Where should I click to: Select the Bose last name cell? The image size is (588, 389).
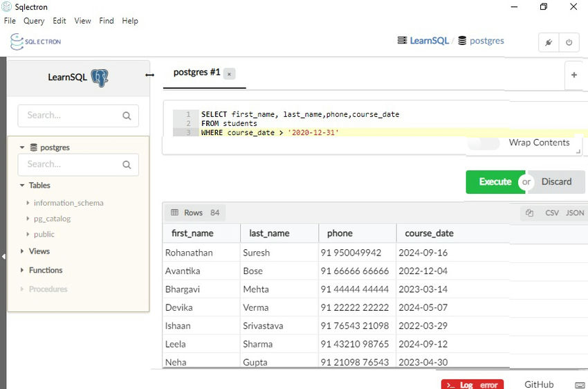[x=279, y=271]
